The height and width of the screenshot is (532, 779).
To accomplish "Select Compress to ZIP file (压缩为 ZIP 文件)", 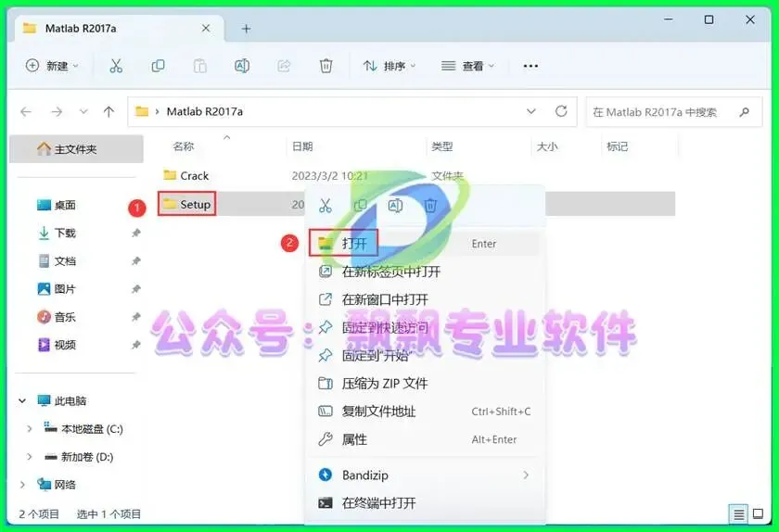I will click(x=425, y=383).
